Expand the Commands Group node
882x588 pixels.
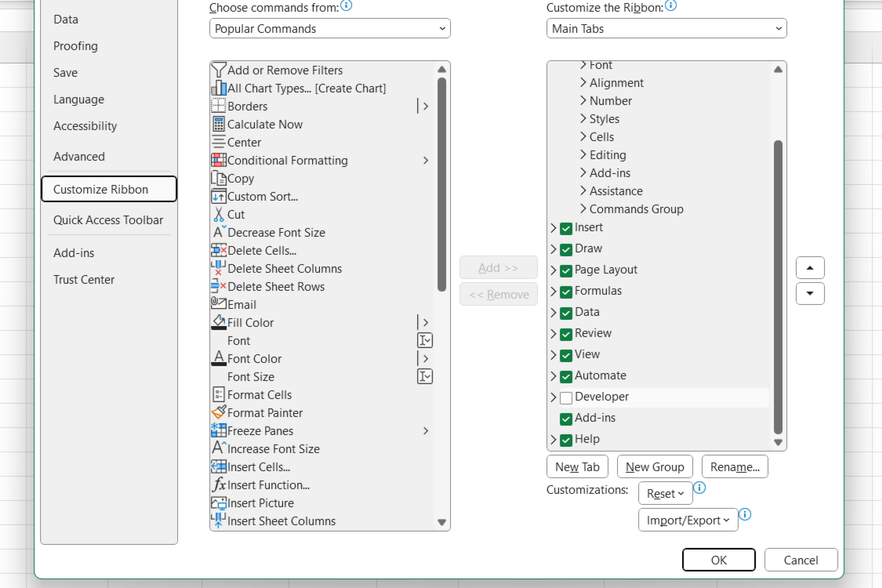tap(583, 209)
